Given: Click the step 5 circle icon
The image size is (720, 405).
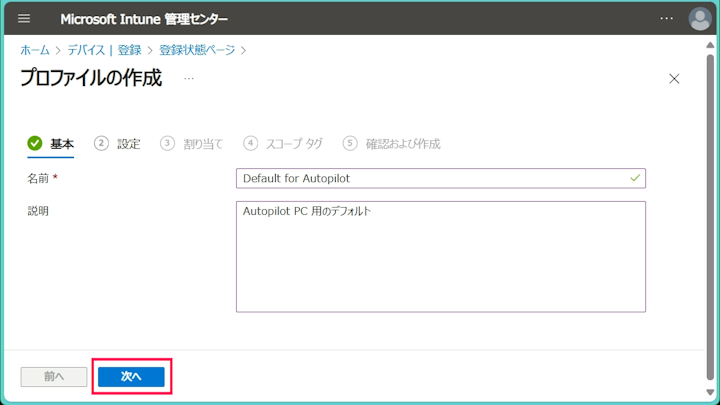Looking at the screenshot, I should click(350, 143).
